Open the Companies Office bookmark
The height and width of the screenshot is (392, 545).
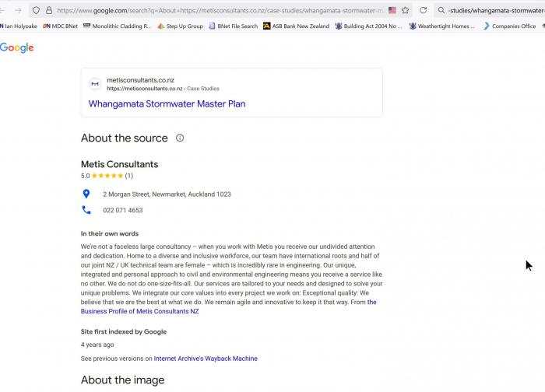point(509,26)
